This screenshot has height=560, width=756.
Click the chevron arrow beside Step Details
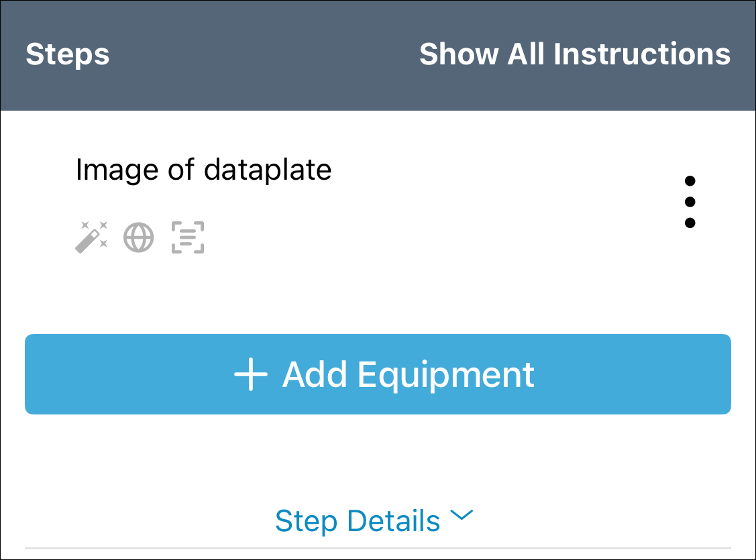462,516
